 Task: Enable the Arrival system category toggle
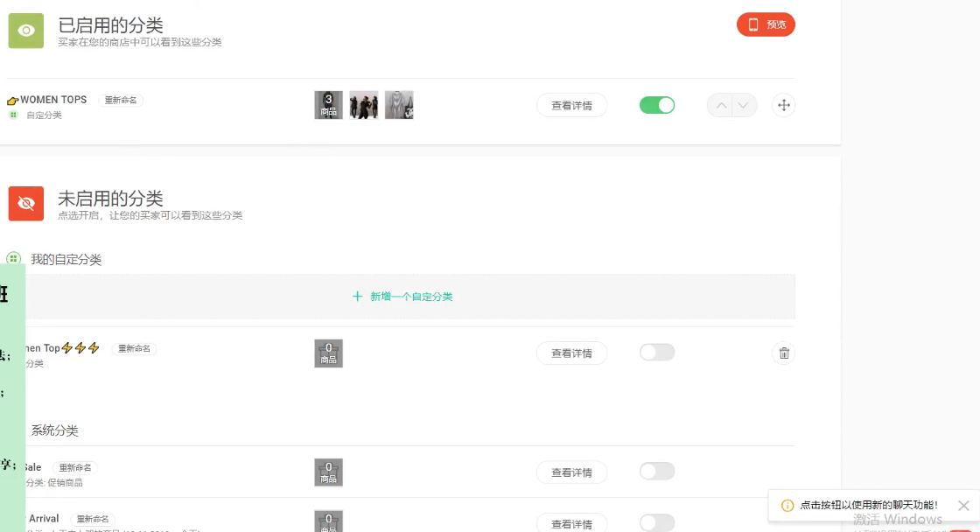pos(657,522)
